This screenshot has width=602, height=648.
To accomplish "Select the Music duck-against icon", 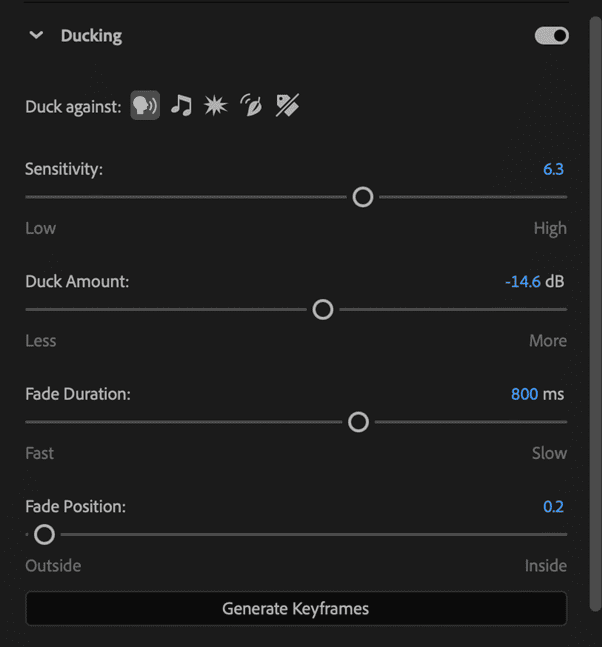I will pyautogui.click(x=181, y=105).
